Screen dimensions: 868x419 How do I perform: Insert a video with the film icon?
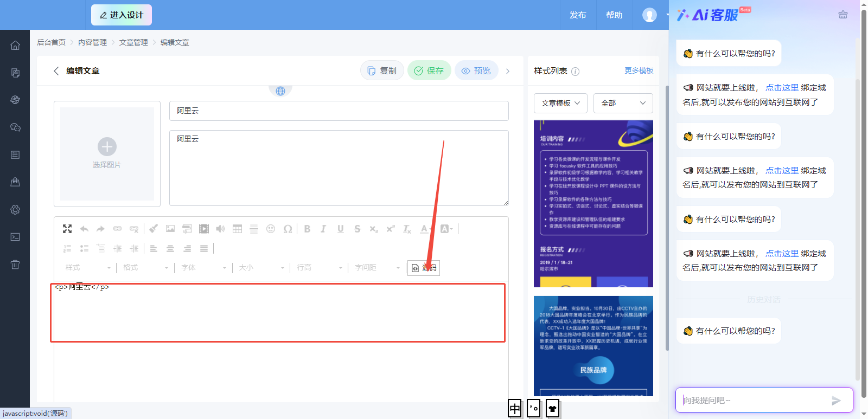204,229
